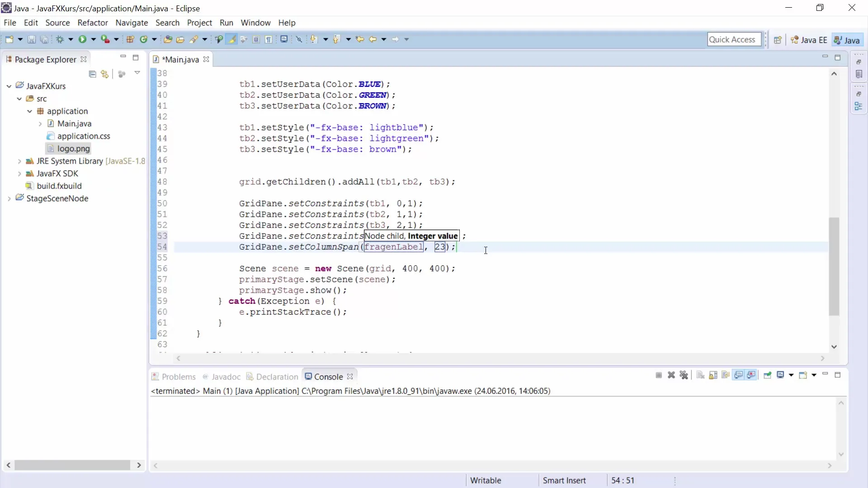Click editor vertical scrollbar thumb

(x=834, y=267)
